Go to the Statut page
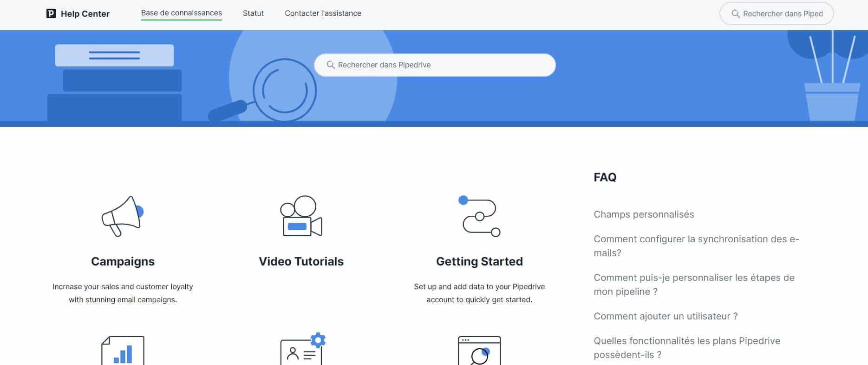This screenshot has height=365, width=868. click(253, 13)
